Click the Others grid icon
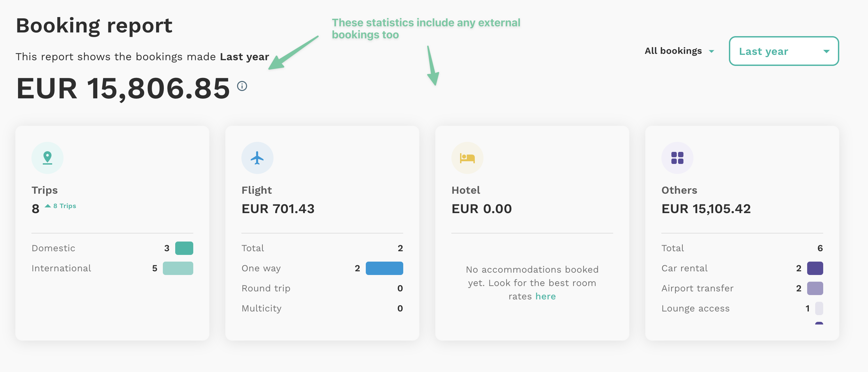Image resolution: width=868 pixels, height=372 pixels. point(677,158)
